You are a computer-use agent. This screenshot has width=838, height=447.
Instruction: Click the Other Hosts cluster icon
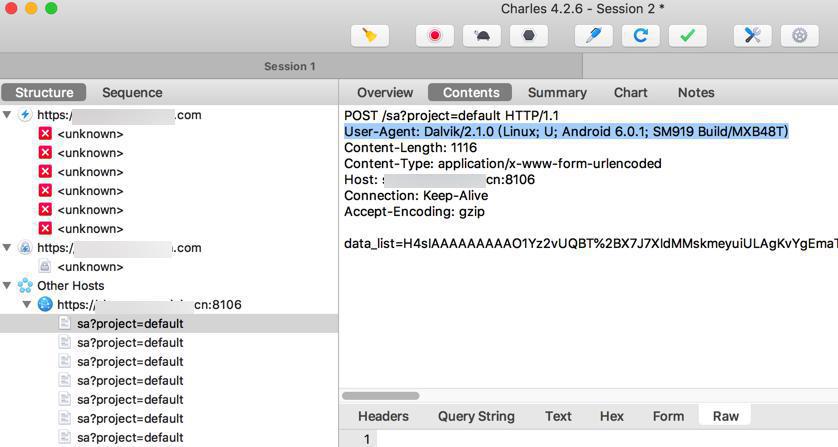[x=25, y=286]
